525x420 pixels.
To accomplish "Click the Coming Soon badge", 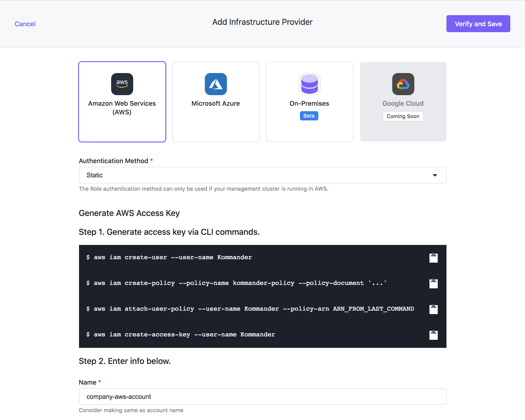I will [x=403, y=116].
